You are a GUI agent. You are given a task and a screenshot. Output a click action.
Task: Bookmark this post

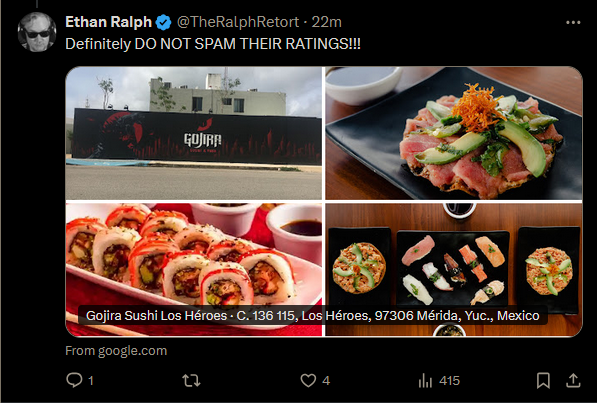[543, 380]
